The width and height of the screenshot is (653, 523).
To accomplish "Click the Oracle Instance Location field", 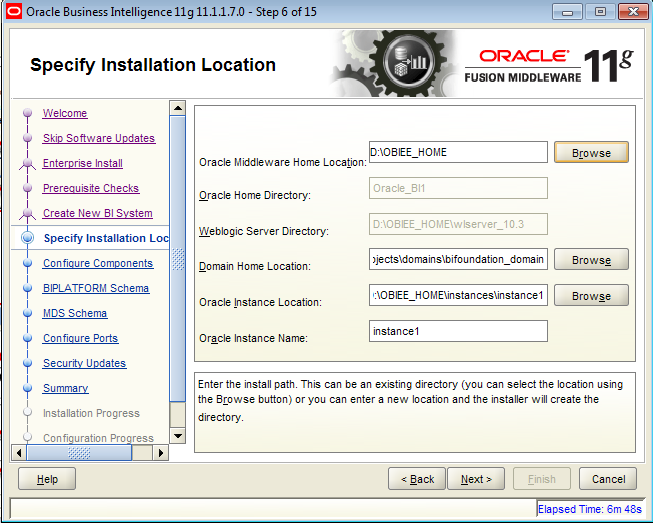I will [x=458, y=295].
